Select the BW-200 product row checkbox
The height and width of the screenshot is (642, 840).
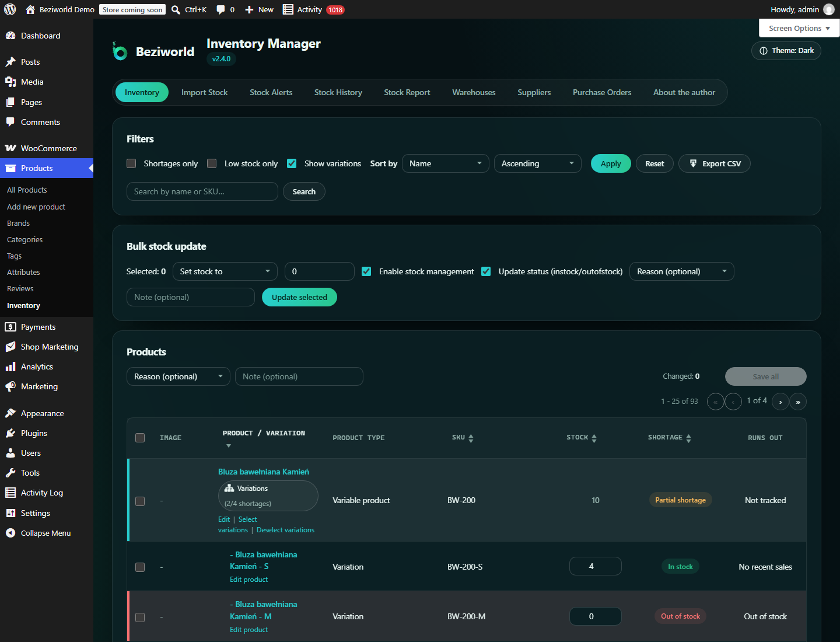coord(140,501)
